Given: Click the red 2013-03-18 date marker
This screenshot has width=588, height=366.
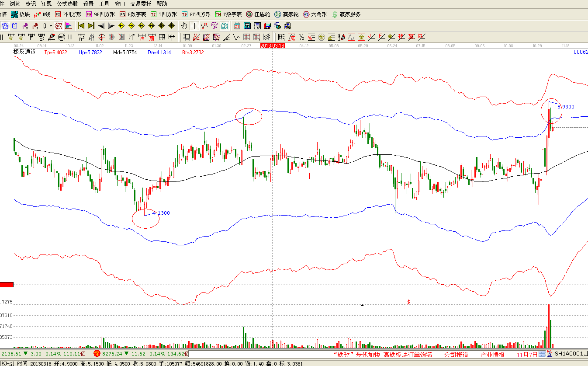Looking at the screenshot, I should click(x=272, y=45).
